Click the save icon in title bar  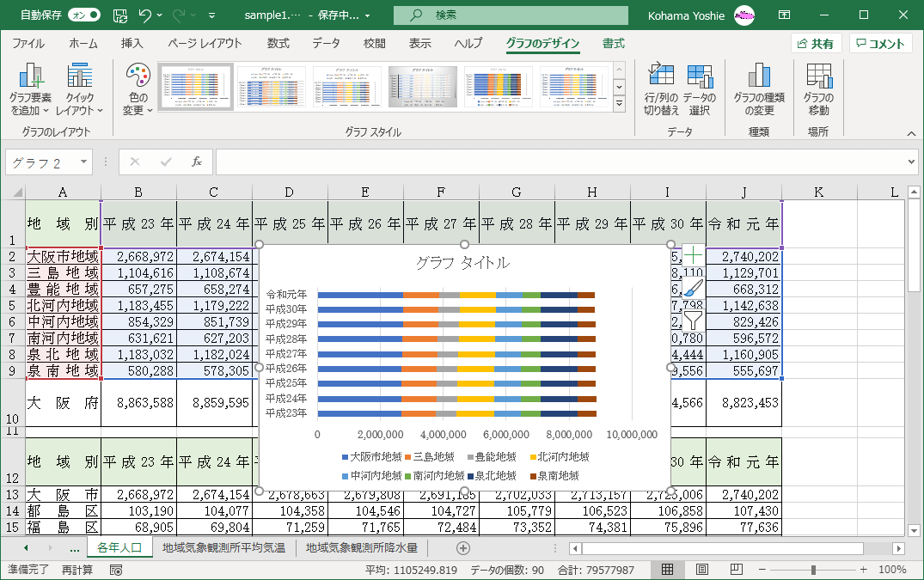pos(119,15)
